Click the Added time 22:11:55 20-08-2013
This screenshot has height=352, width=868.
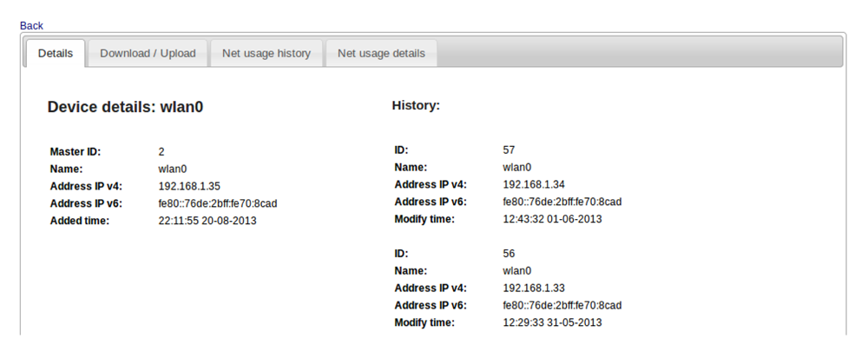click(x=207, y=221)
